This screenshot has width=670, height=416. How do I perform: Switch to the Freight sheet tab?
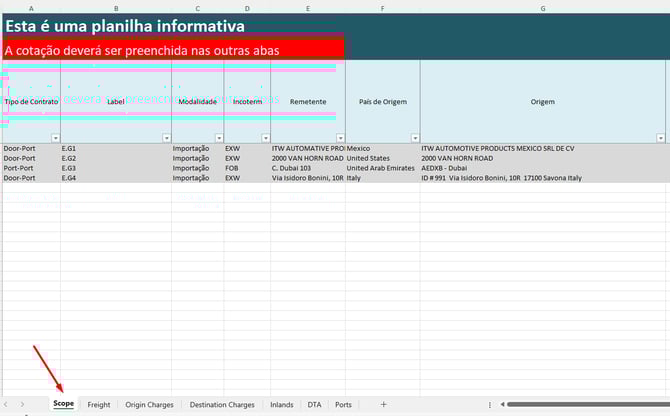[x=99, y=405]
